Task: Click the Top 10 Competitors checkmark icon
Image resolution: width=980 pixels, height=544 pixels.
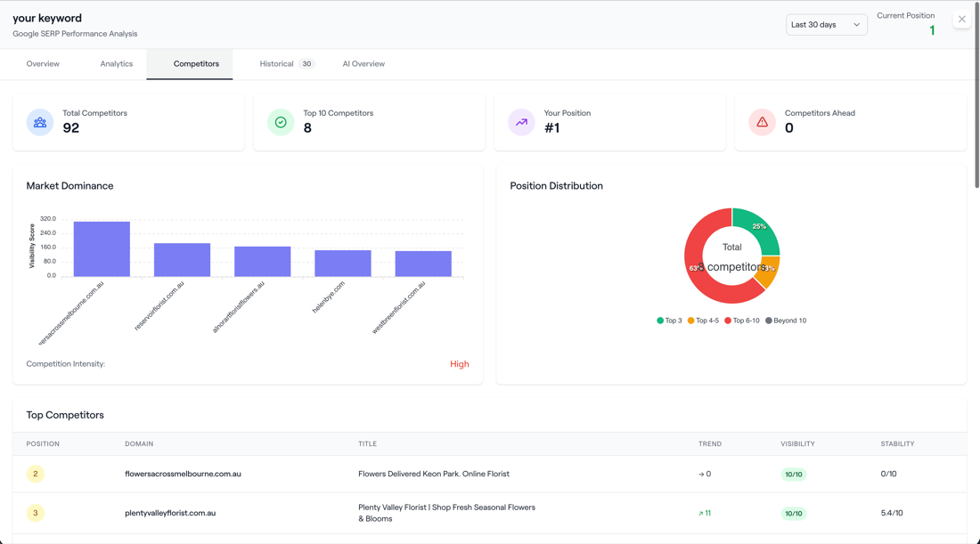Action: click(x=281, y=122)
